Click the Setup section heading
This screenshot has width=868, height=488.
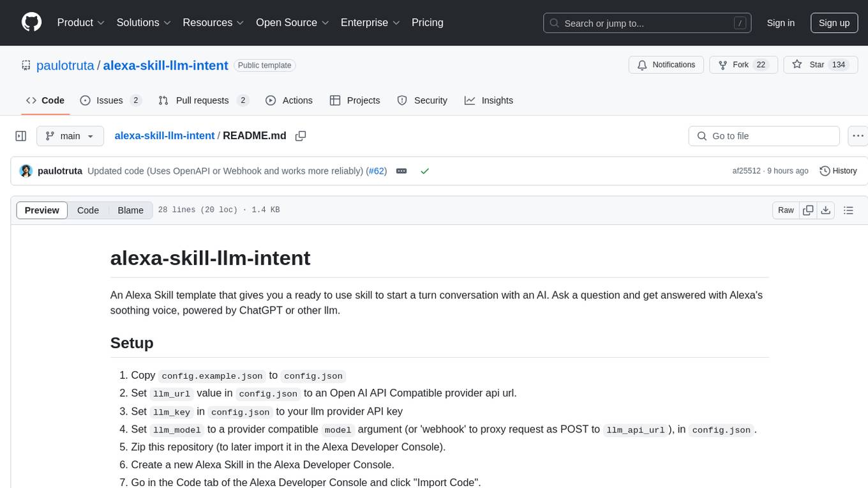tap(132, 343)
